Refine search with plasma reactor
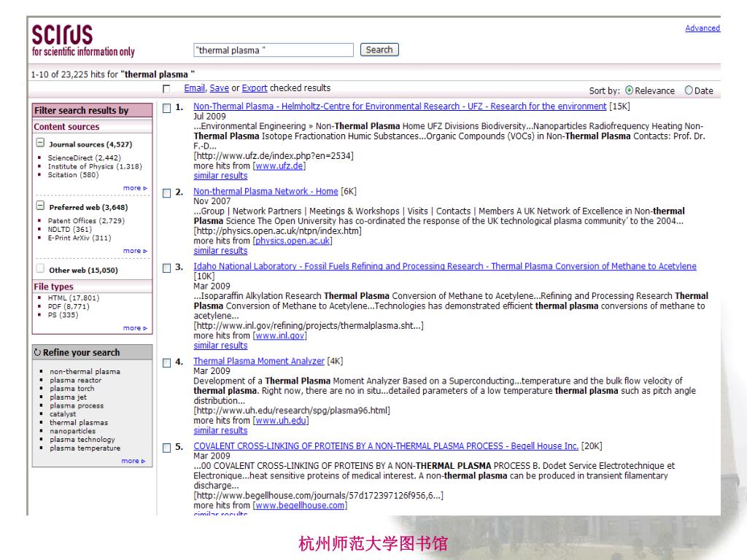Screen dimensions: 747x560 click(75, 380)
